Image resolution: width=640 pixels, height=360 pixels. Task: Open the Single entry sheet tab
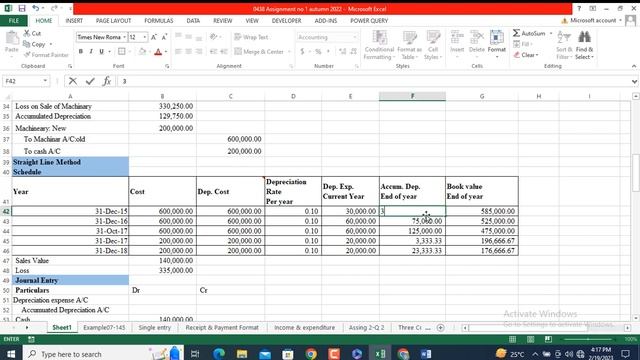[155, 328]
